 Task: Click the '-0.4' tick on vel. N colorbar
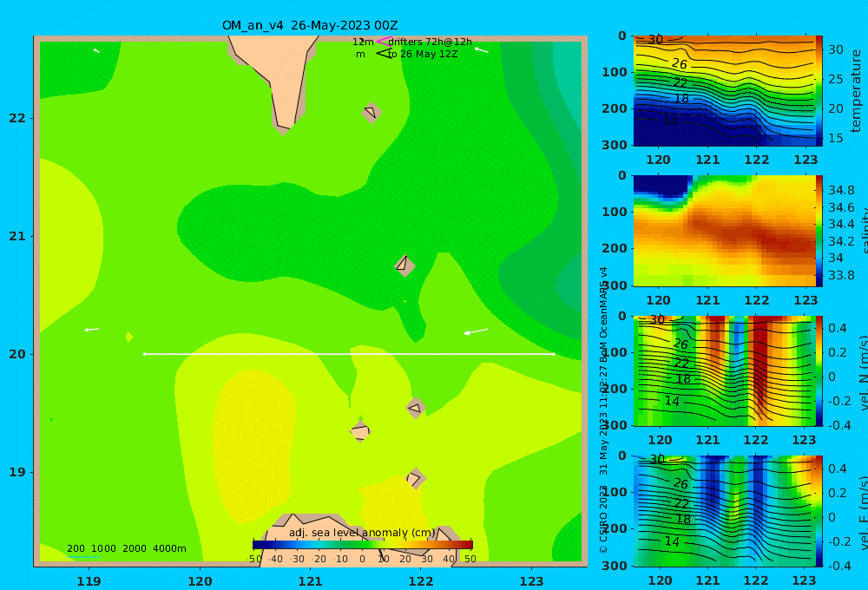click(838, 424)
